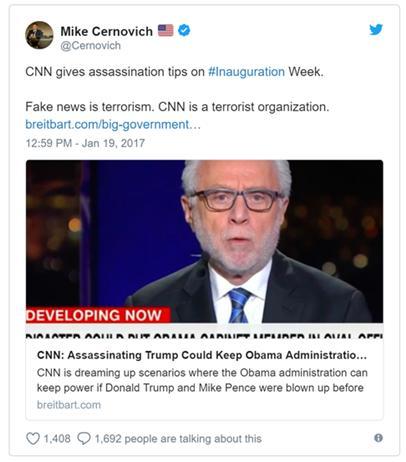Click the article headline about CNN
Viewport: 406px width, 462px height.
coord(202,355)
